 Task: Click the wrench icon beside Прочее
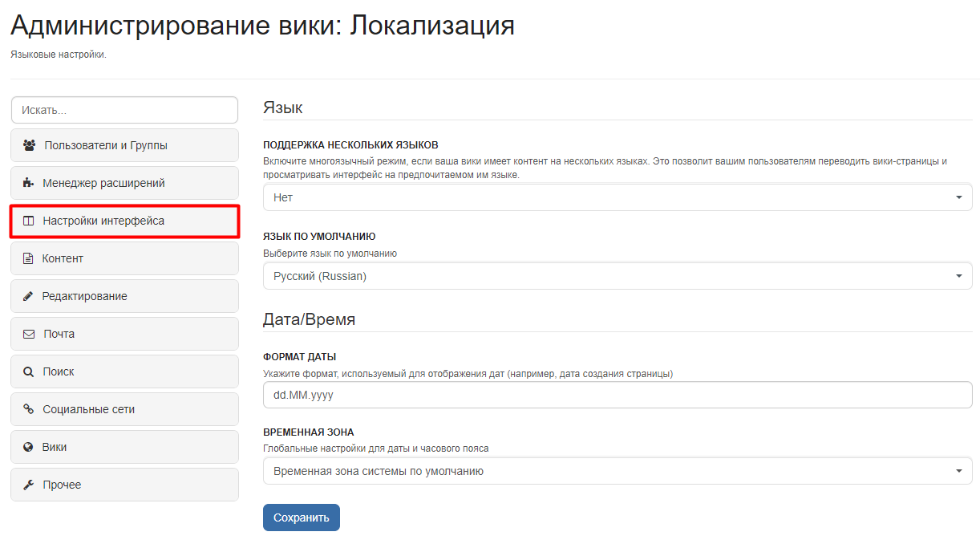[28, 485]
